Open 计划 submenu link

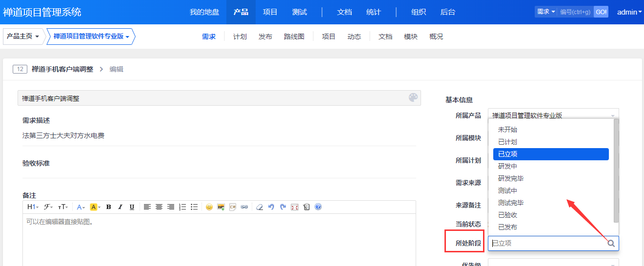[240, 37]
